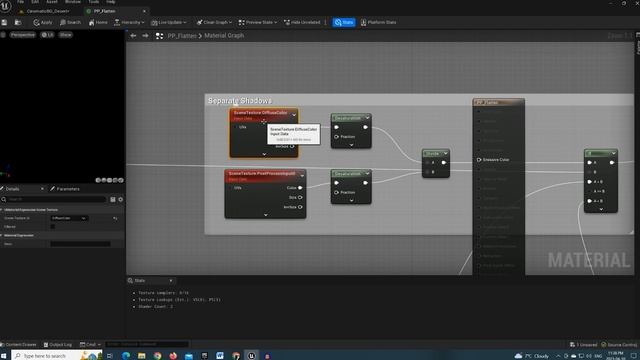
Task: Close the Details tab
Action: (42, 189)
